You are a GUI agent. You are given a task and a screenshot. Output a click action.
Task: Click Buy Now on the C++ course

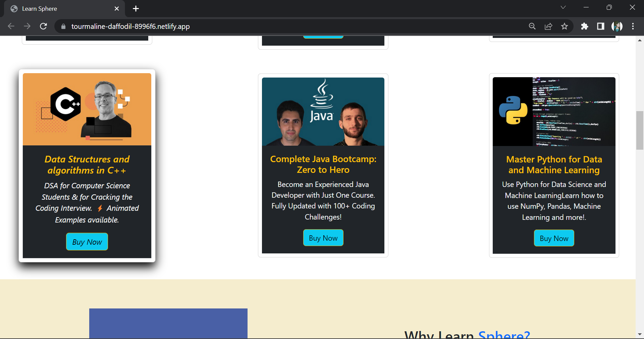coord(87,242)
